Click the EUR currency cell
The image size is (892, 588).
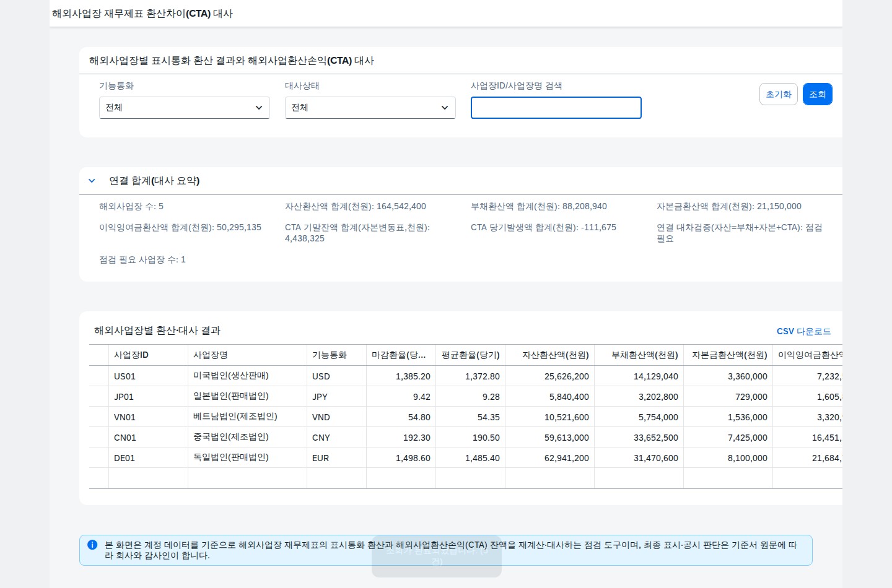tap(337, 458)
